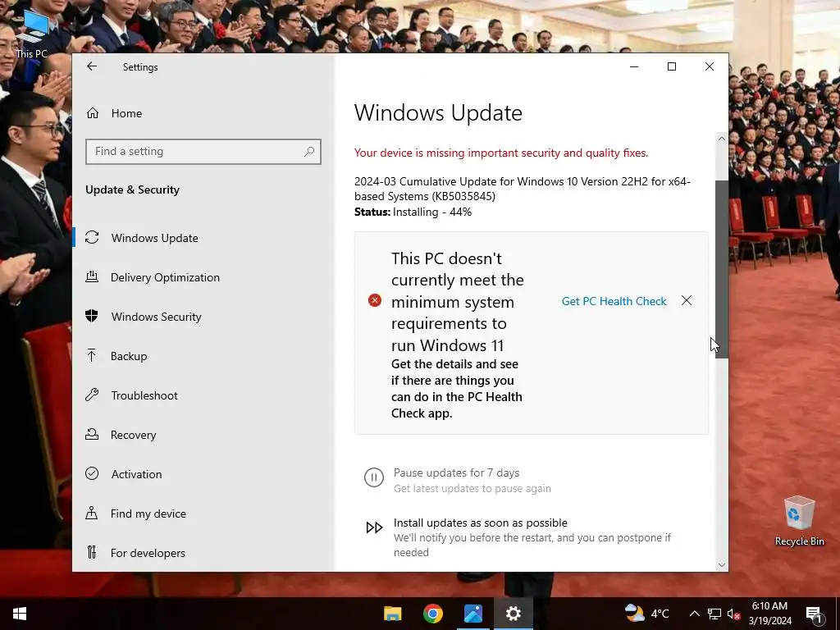Select the This PC desktop icon
The width and height of the screenshot is (840, 630).
pos(32,34)
